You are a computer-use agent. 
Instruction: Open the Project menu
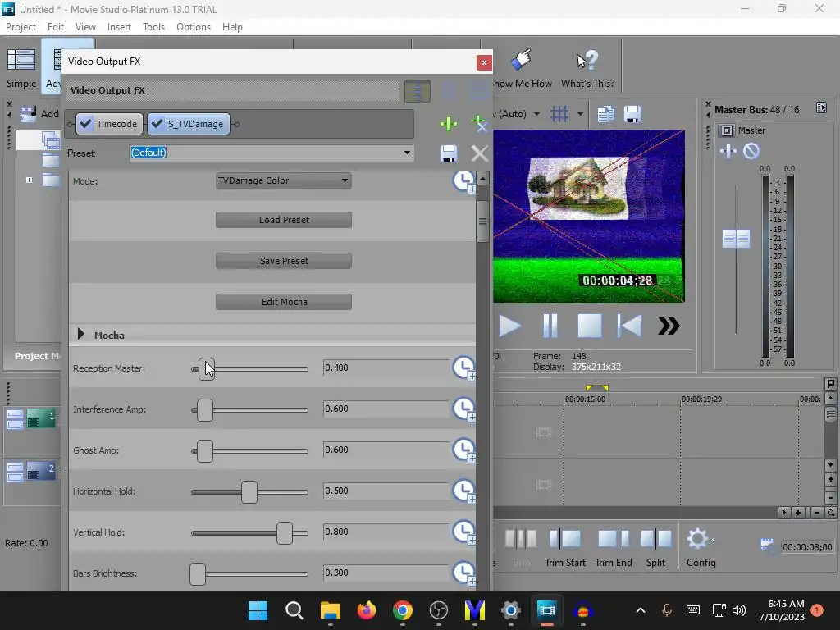21,27
